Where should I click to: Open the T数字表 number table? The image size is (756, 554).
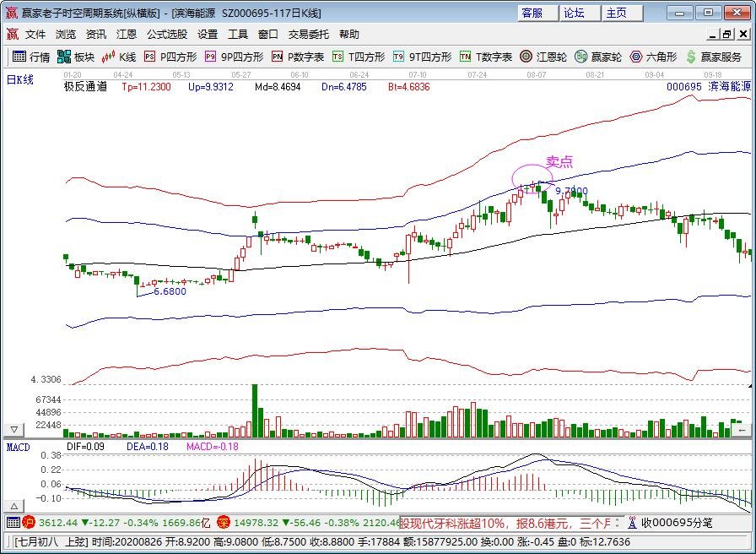486,57
